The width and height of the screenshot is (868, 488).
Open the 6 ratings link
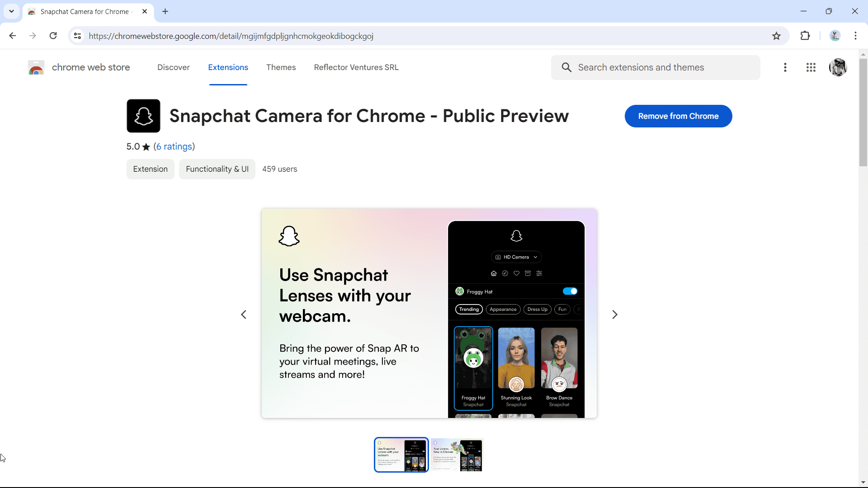point(175,146)
